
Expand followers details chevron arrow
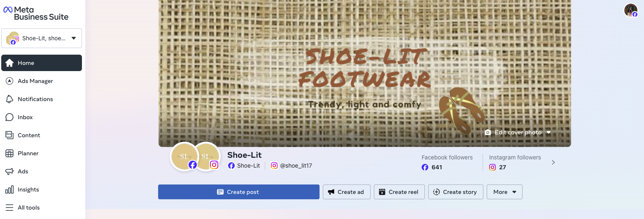553,162
